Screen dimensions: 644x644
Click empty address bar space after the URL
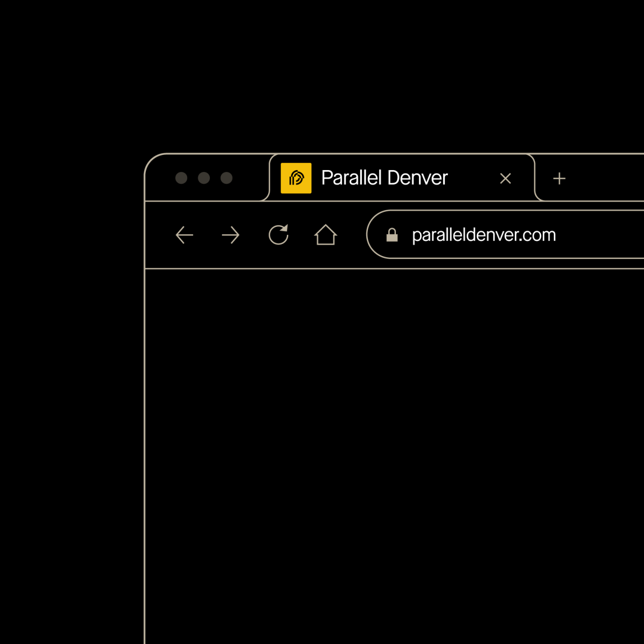pyautogui.click(x=604, y=235)
